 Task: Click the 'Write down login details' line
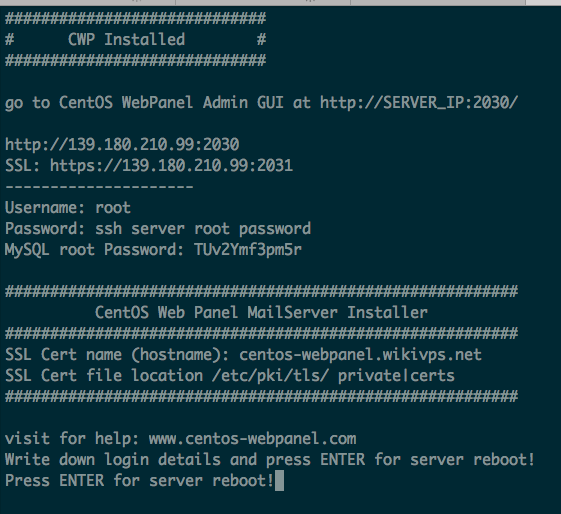coord(270,460)
